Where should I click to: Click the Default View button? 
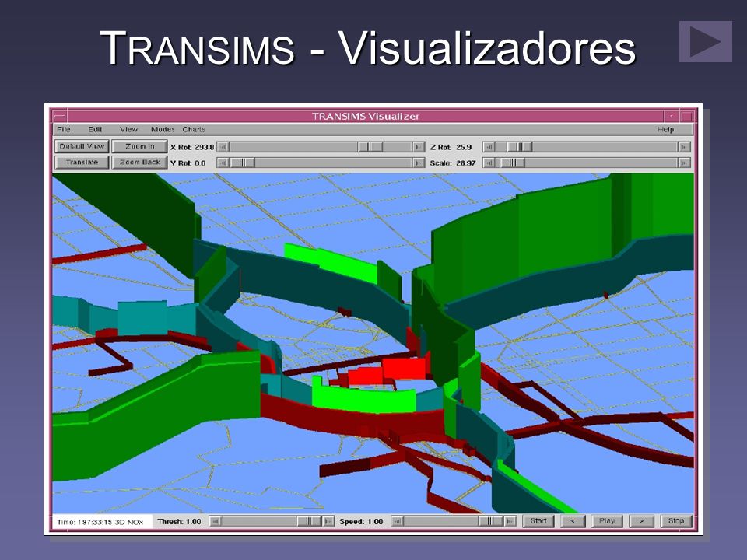(x=82, y=147)
